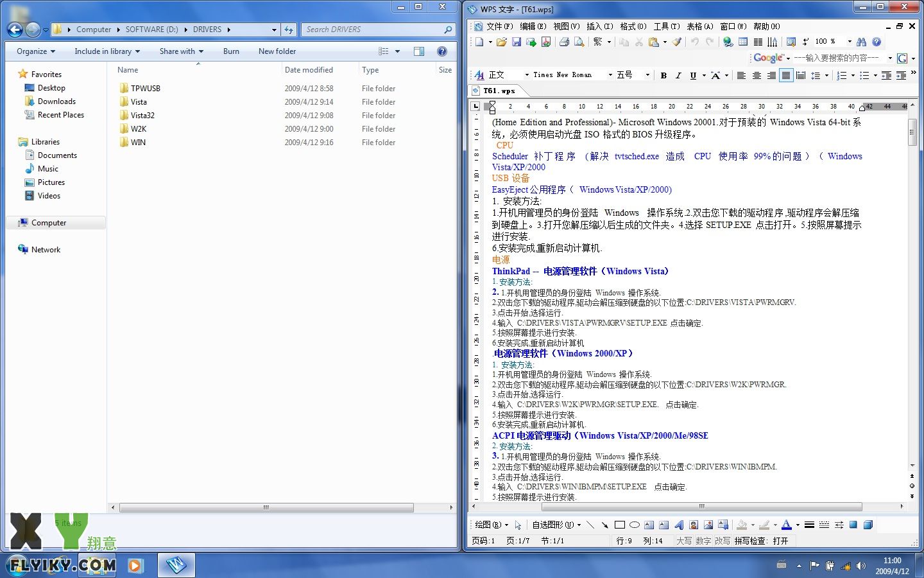Expand Share with dropdown
924x578 pixels.
(x=182, y=51)
